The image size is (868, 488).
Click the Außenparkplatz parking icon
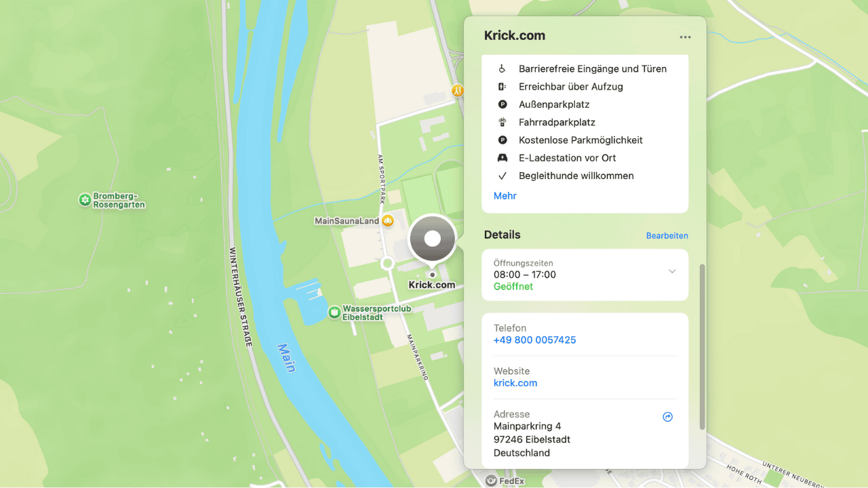point(502,104)
